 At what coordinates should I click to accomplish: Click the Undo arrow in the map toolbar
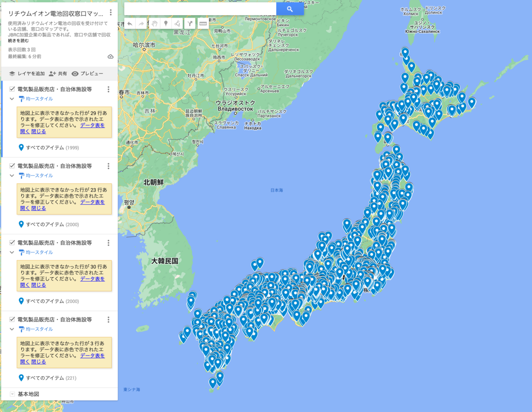(x=129, y=24)
